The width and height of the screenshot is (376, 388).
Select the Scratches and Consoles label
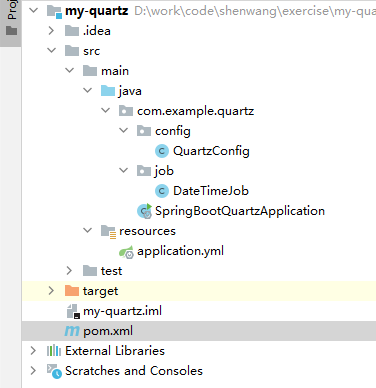coord(134,371)
